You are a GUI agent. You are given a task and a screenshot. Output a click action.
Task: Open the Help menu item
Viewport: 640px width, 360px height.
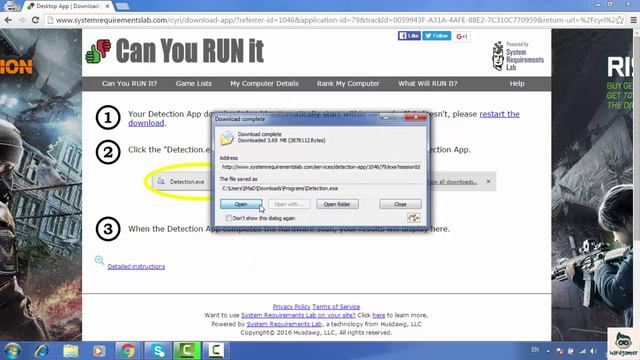pyautogui.click(x=517, y=84)
